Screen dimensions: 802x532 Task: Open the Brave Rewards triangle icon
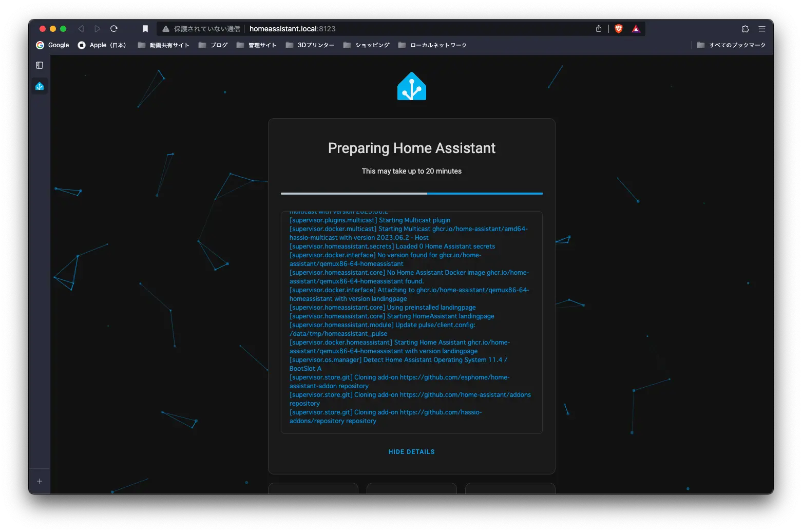[x=636, y=29]
